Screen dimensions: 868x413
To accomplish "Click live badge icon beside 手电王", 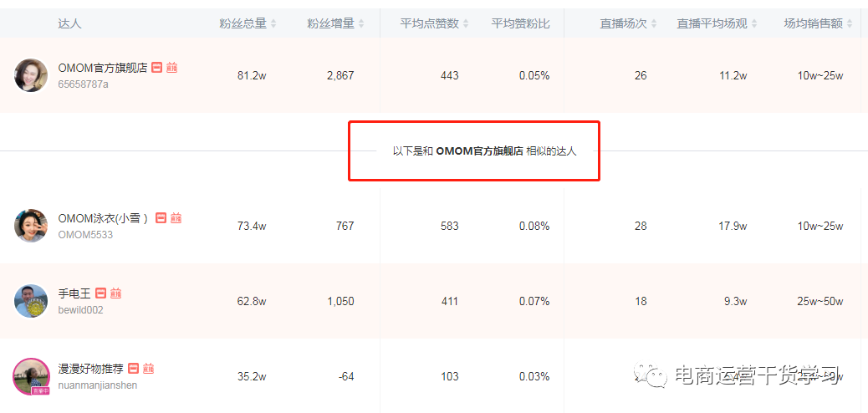I will 115,293.
